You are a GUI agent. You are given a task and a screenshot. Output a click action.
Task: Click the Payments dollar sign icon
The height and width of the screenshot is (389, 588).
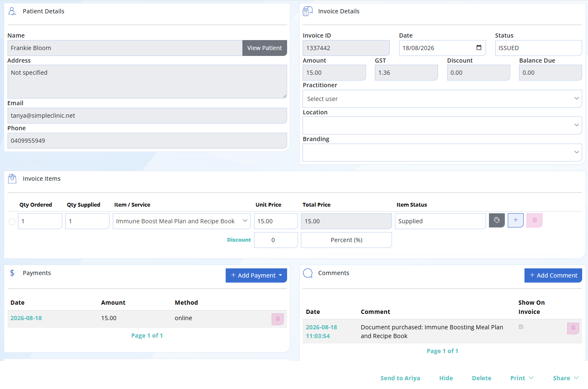pyautogui.click(x=12, y=273)
